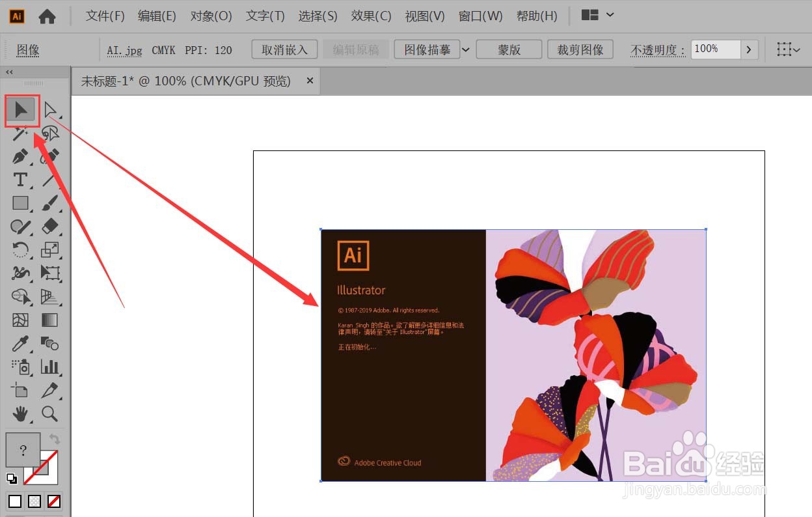The width and height of the screenshot is (812, 517).
Task: Select the Artboard tool
Action: (x=21, y=390)
